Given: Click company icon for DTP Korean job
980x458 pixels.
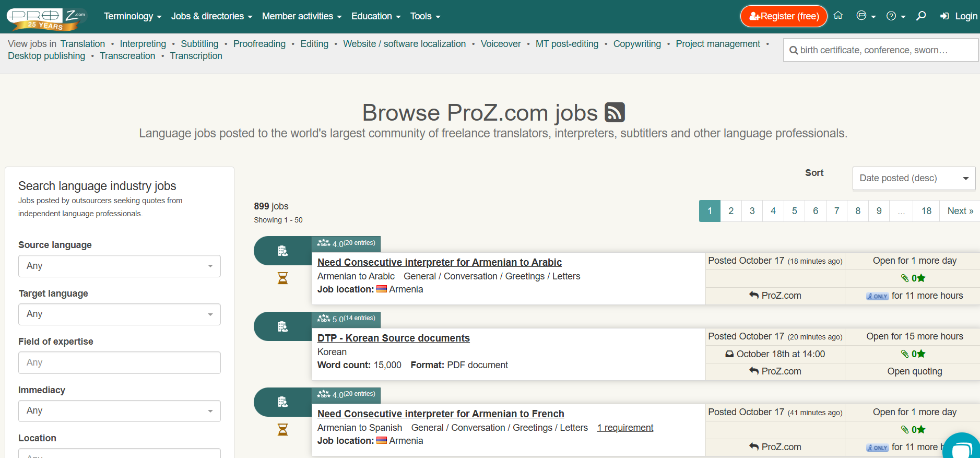Looking at the screenshot, I should point(282,326).
